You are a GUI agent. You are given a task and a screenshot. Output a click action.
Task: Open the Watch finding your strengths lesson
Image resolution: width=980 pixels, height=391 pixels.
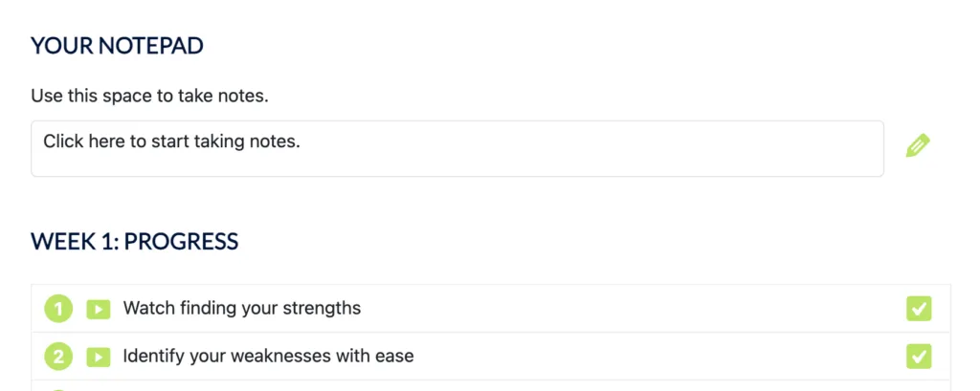(241, 309)
